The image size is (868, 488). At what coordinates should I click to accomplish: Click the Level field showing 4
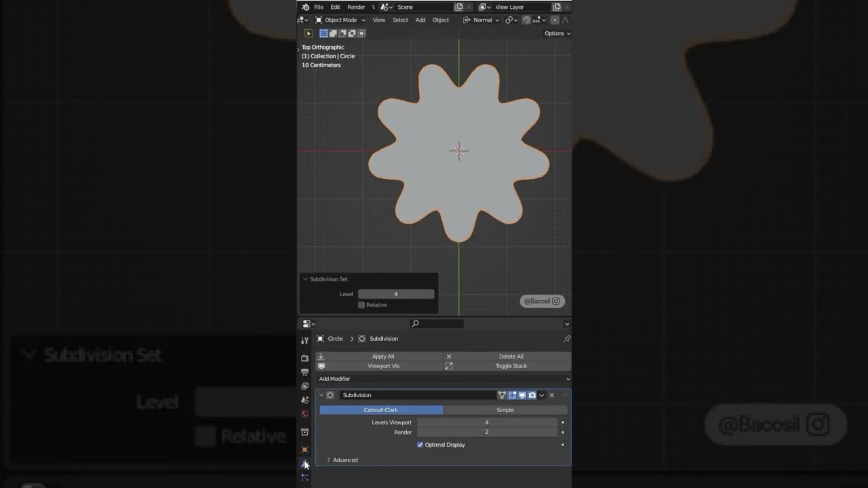click(x=396, y=294)
